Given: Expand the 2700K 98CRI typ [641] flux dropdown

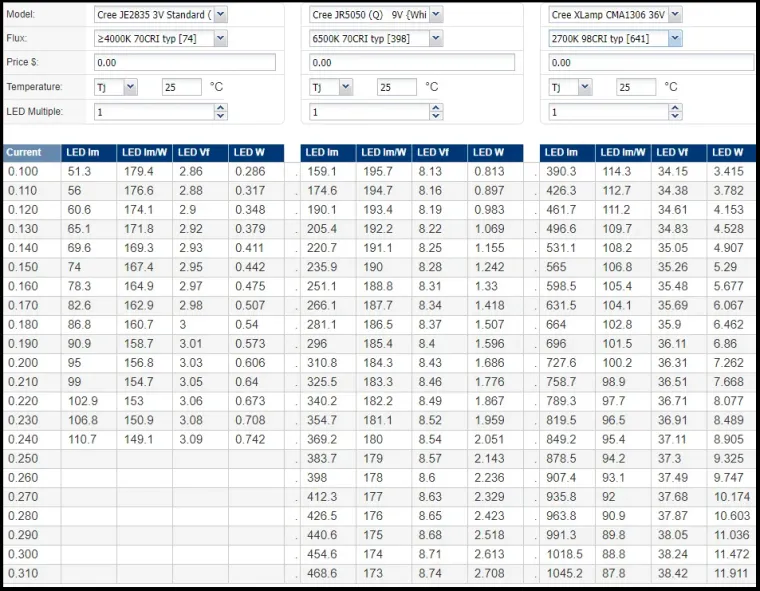Looking at the screenshot, I should 675,38.
